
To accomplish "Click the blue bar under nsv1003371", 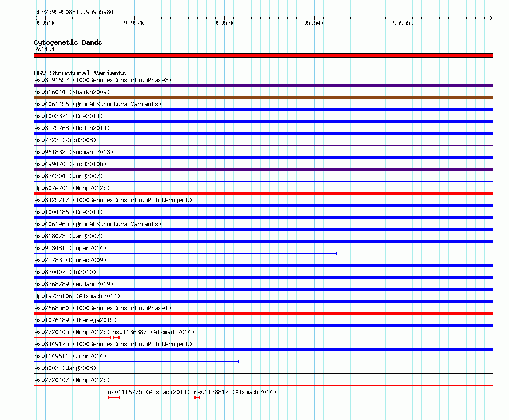I will coord(263,122).
